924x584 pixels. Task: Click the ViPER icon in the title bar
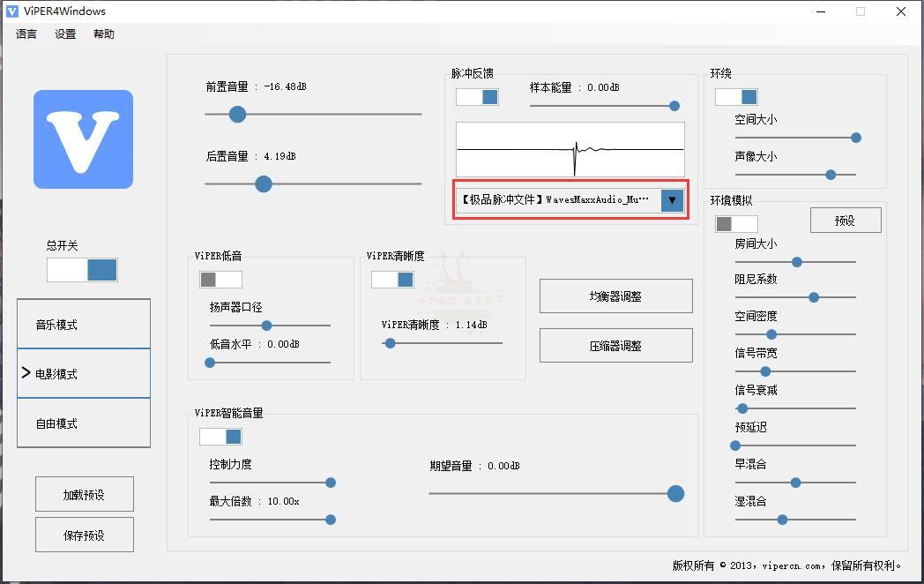[11, 11]
